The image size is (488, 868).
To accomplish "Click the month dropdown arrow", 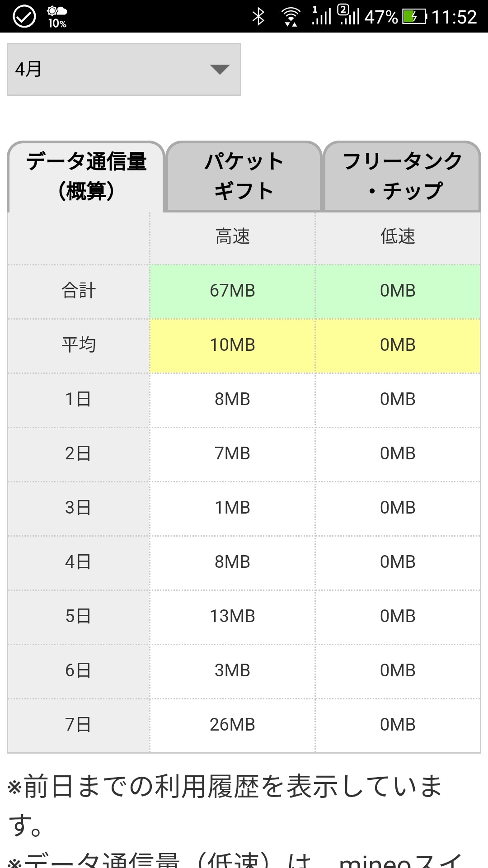I will [220, 69].
